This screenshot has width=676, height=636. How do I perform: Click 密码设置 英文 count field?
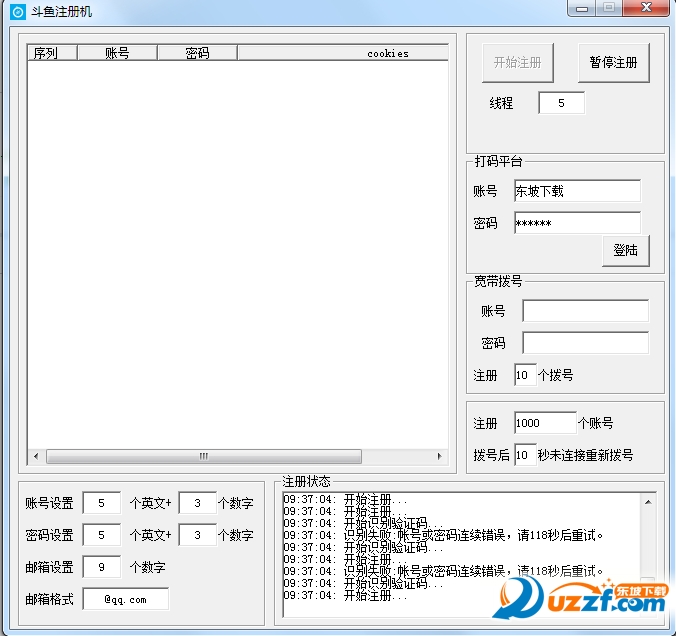coord(101,535)
